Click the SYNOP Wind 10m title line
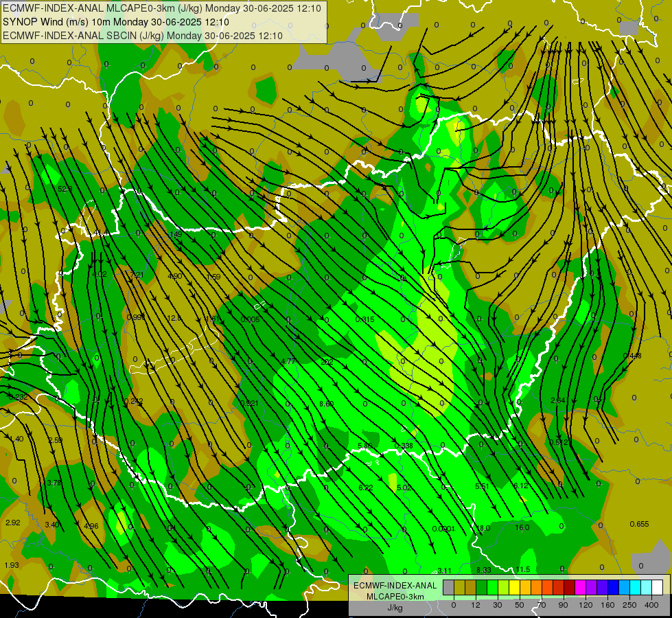This screenshot has height=618, width=672. [116, 22]
